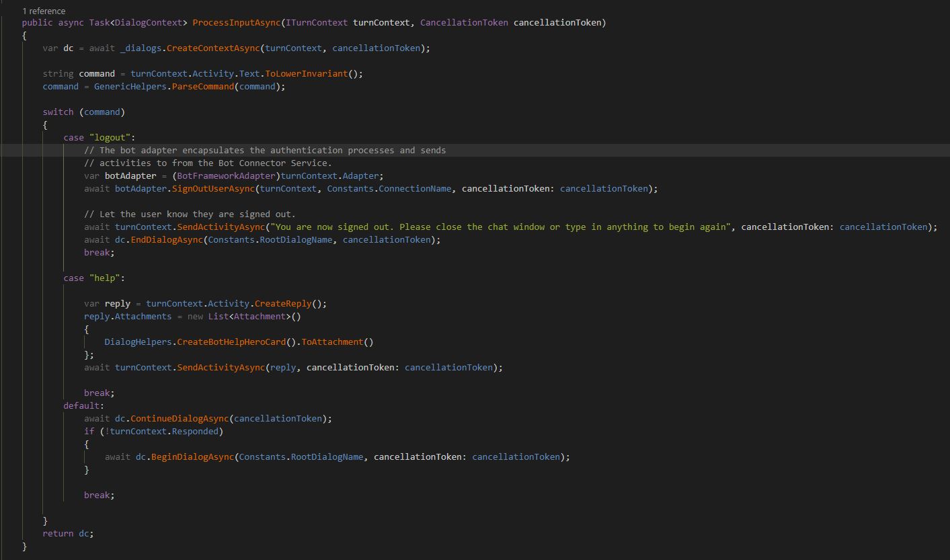Click GenericHelpers class name
Viewport: 950px width, 560px height.
pyautogui.click(x=130, y=86)
